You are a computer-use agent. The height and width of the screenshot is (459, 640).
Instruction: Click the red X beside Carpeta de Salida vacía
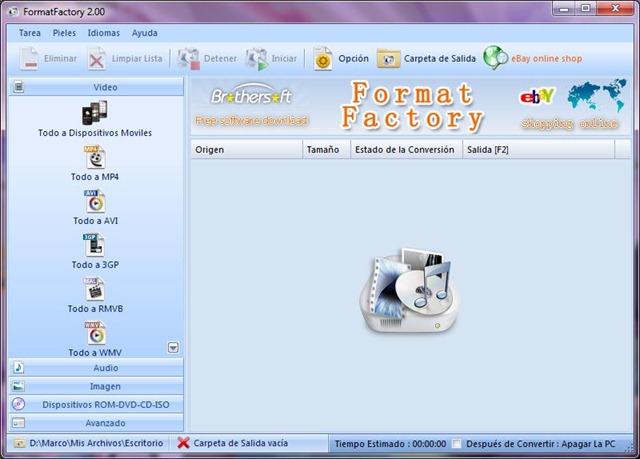coord(183,443)
